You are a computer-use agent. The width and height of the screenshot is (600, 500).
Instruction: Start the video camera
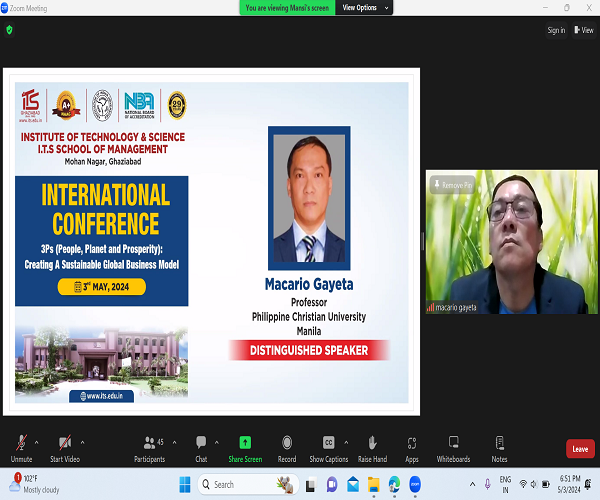pos(65,449)
